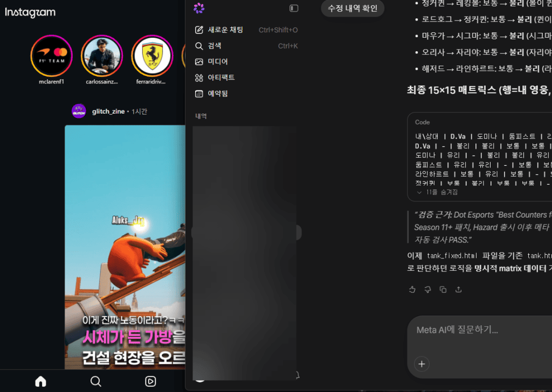Click the 검색 magnifier icon in sidebar
This screenshot has width=552, height=392.
coord(199,46)
